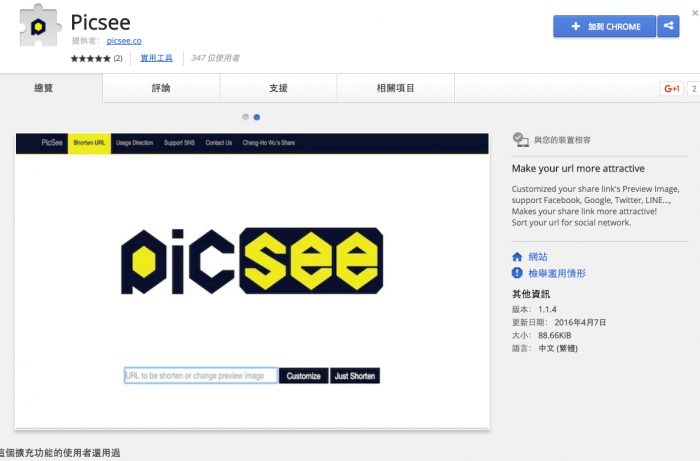The image size is (700, 461).
Task: Click the 其他資訊 section heading
Action: (531, 294)
